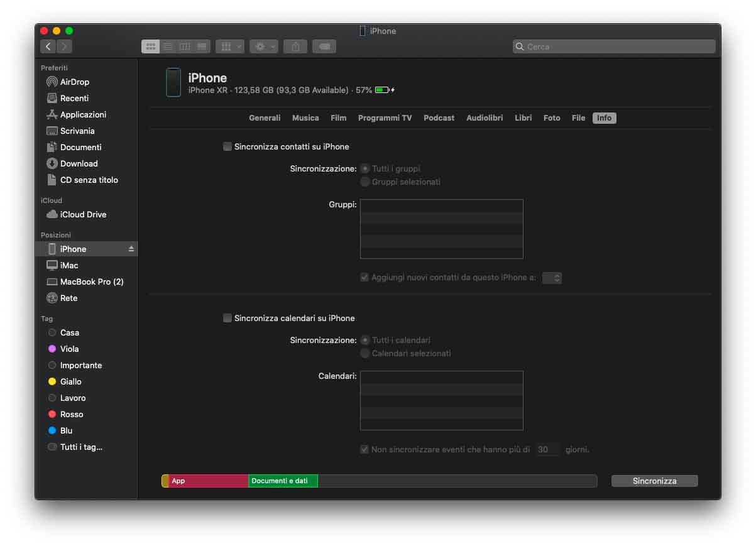756x546 pixels.
Task: Switch to the Generali tab
Action: [265, 118]
